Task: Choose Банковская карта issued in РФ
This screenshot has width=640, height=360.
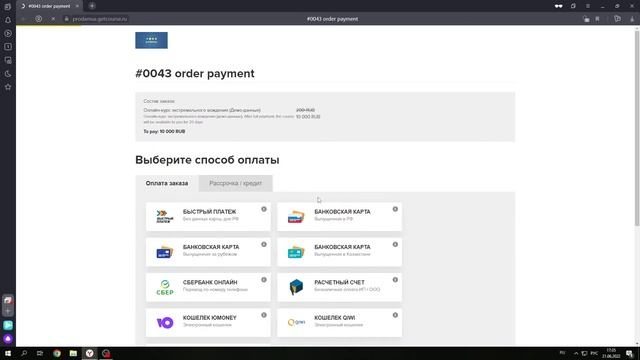Action: (339, 216)
